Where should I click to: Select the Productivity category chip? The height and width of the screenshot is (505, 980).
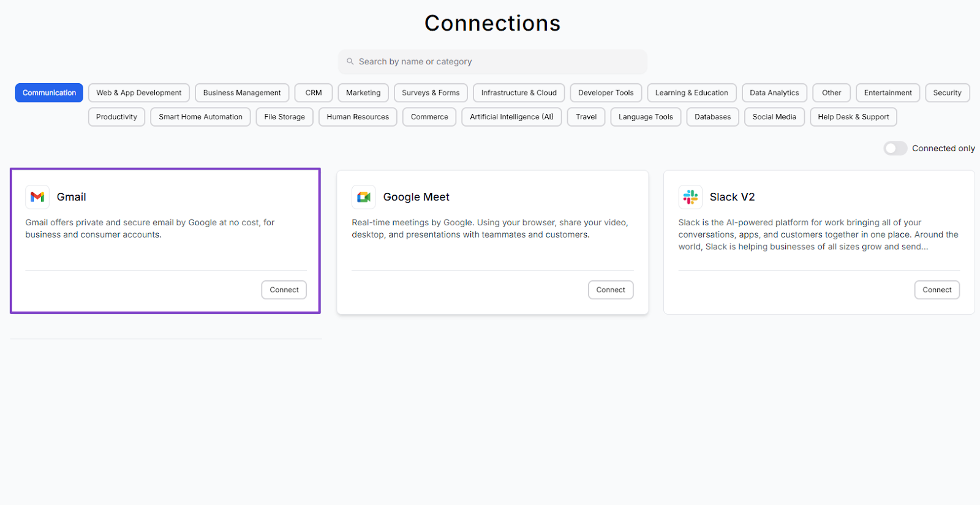(116, 117)
